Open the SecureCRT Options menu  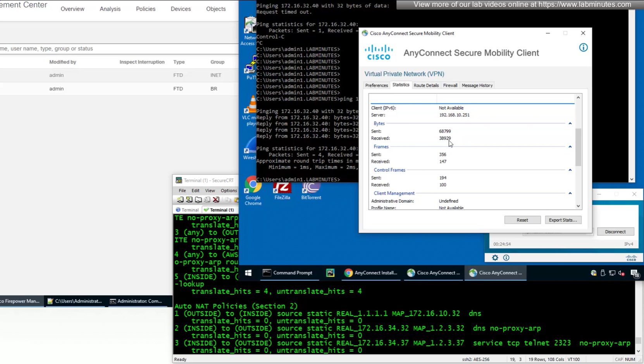click(x=229, y=190)
